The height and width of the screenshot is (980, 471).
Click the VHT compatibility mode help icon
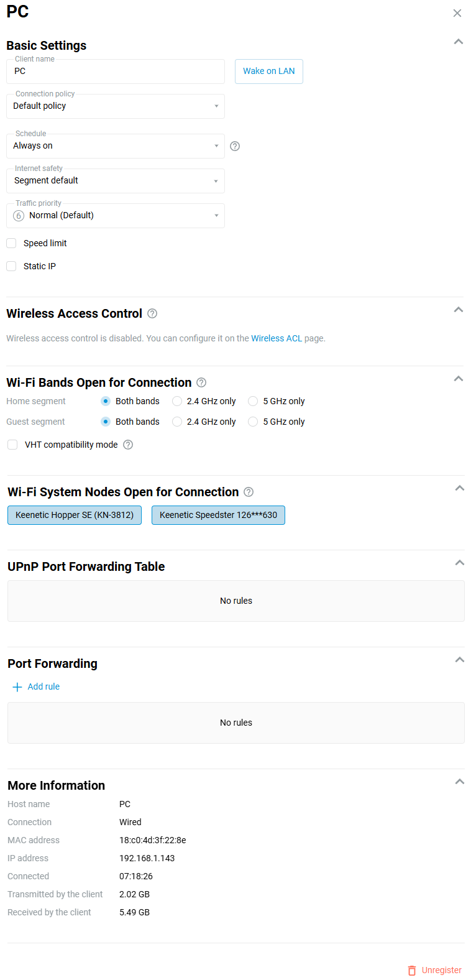pos(128,445)
